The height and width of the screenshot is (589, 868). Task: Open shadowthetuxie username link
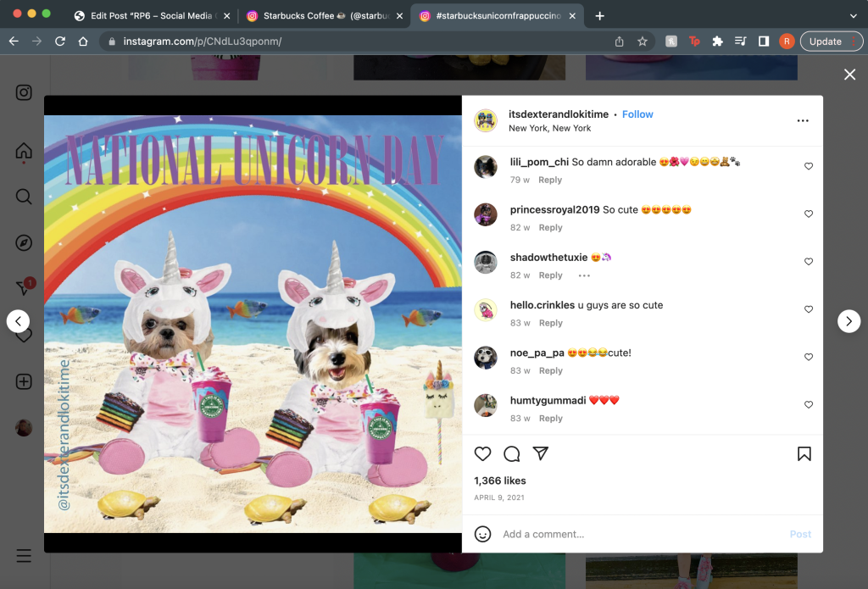click(548, 258)
